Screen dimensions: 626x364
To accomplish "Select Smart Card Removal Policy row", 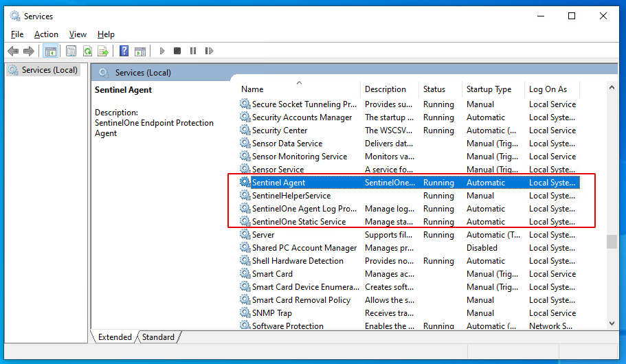I will click(x=410, y=299).
